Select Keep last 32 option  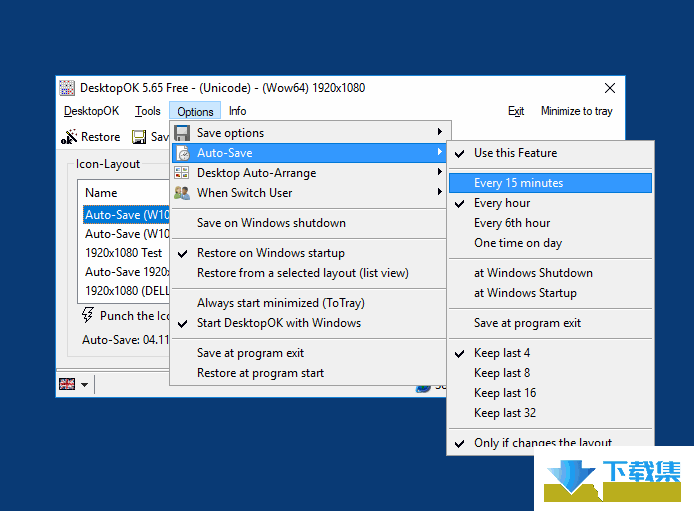[550, 413]
